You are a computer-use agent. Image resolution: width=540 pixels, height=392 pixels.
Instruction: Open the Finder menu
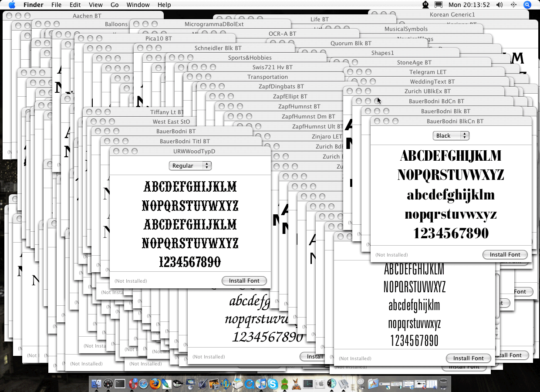(33, 5)
